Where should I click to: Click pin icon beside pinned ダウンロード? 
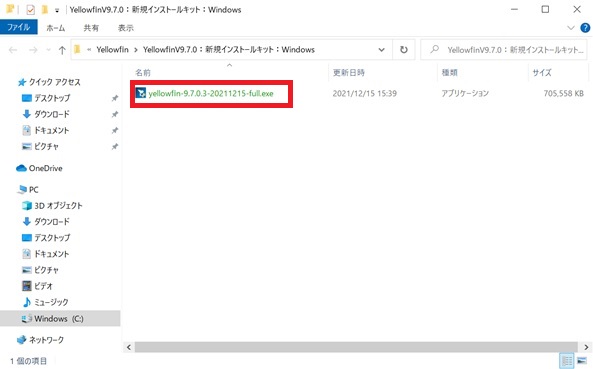[x=115, y=114]
